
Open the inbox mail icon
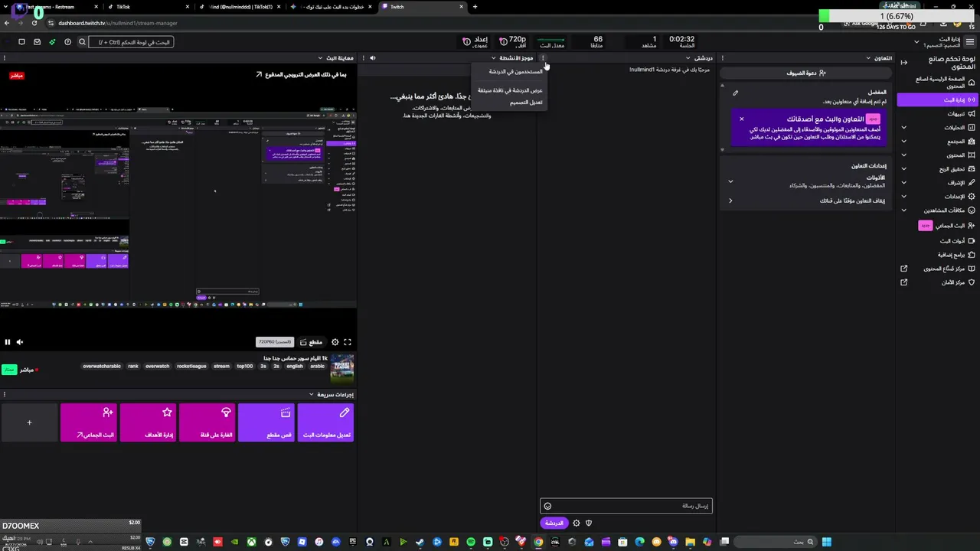click(37, 42)
